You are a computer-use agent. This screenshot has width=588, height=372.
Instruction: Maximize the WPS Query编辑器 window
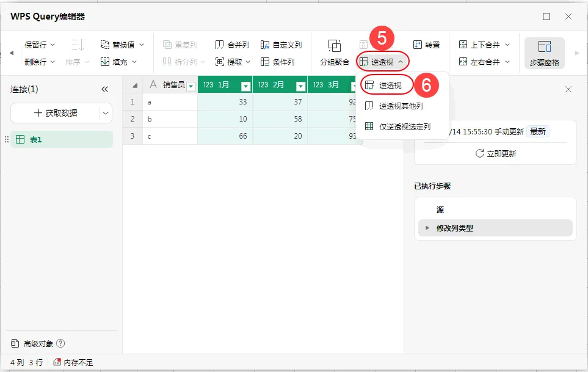point(546,16)
